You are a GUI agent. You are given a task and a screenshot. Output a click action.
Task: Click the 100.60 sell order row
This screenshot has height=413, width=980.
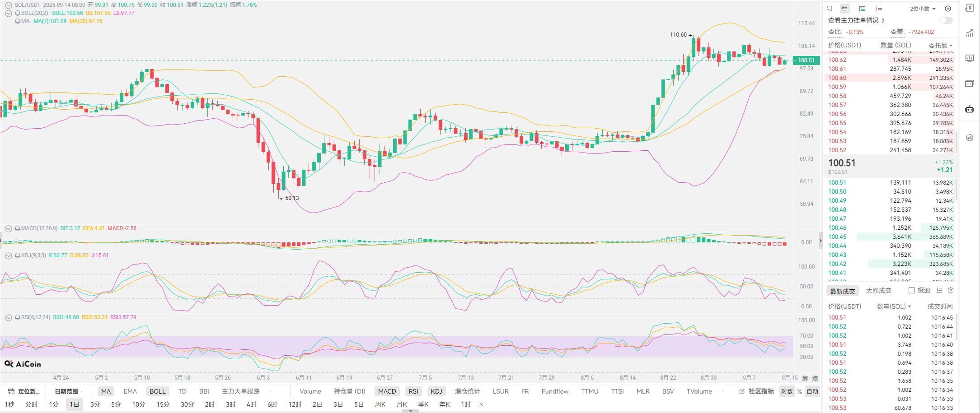tap(890, 78)
